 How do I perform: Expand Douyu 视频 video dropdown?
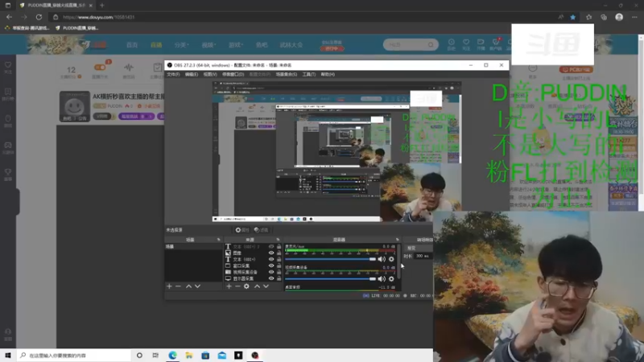pos(208,45)
